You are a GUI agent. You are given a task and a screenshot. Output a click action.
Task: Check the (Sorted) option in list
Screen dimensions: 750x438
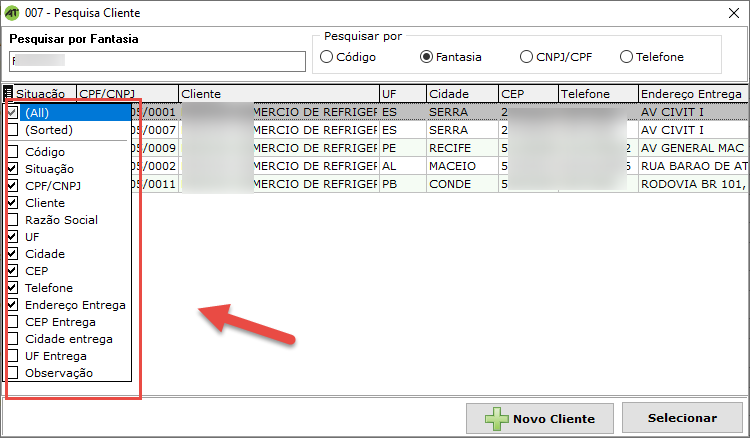tap(13, 130)
